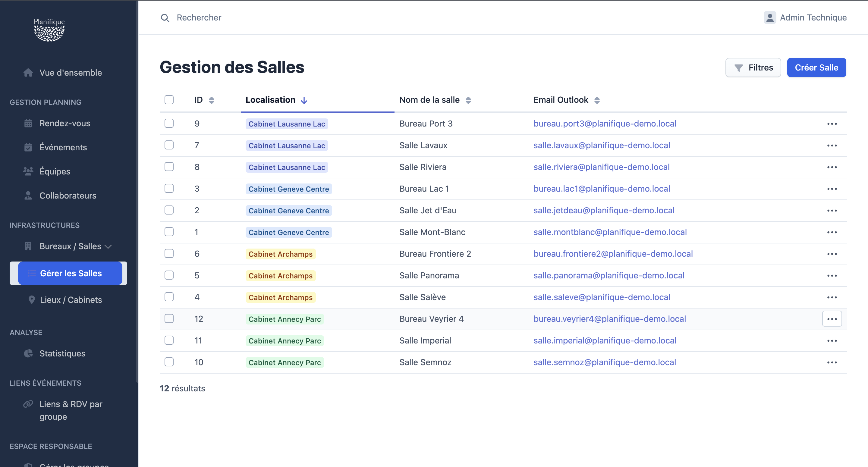Check the box for Bureau Frontiere 2 row
This screenshot has width=868, height=467.
[x=169, y=253]
